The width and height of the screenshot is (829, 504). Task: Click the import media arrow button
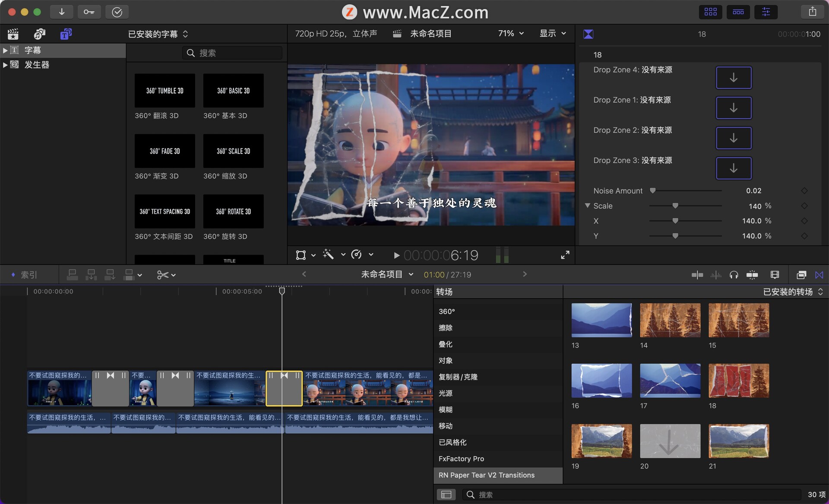click(62, 12)
